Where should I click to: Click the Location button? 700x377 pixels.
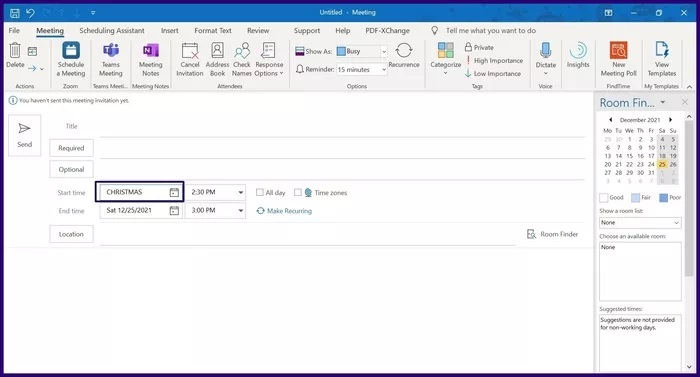point(71,234)
